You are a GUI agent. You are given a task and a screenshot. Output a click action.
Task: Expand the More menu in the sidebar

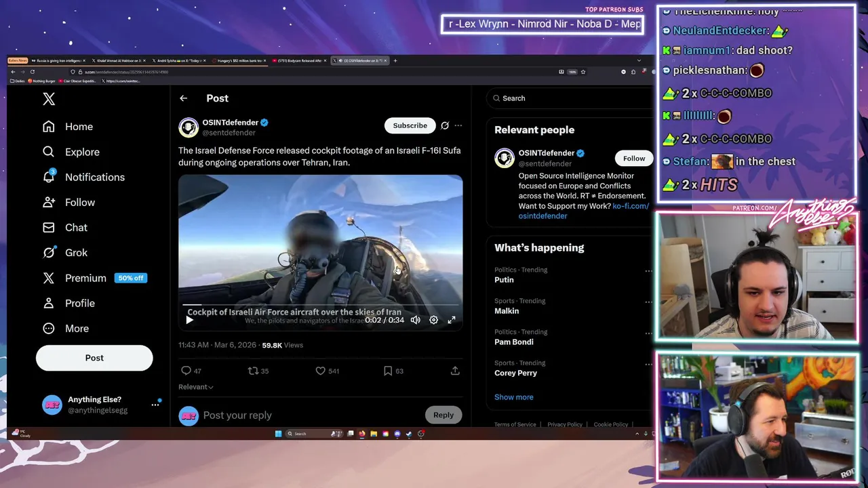click(x=66, y=328)
